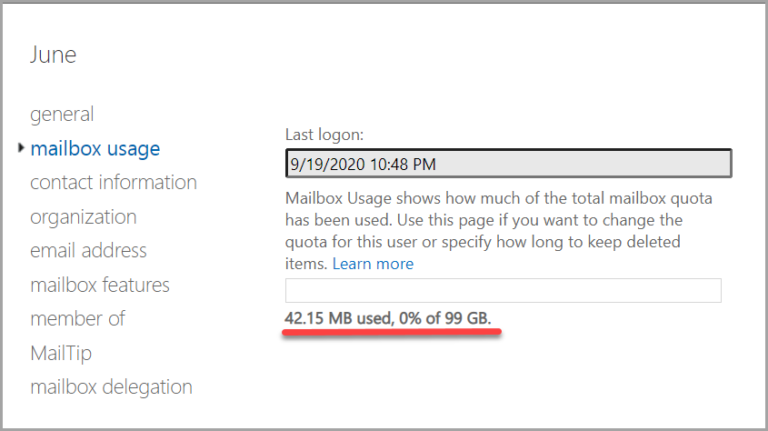
Task: Focus the Last logon field
Action: (508, 163)
